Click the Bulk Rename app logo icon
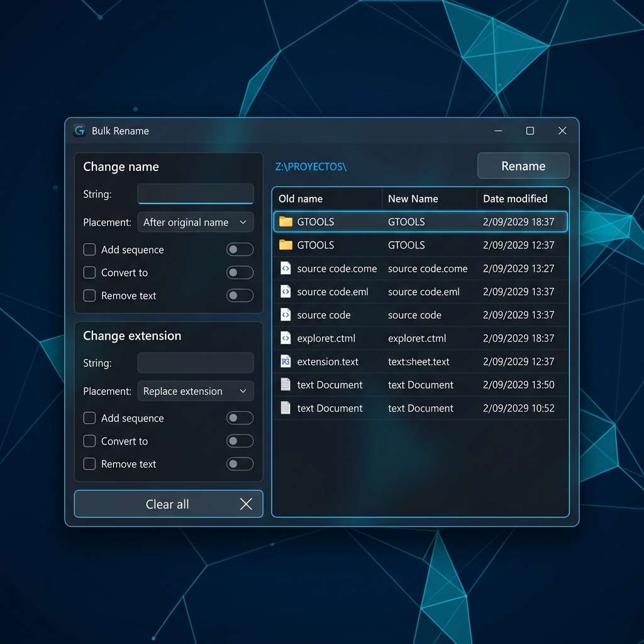 pyautogui.click(x=79, y=131)
